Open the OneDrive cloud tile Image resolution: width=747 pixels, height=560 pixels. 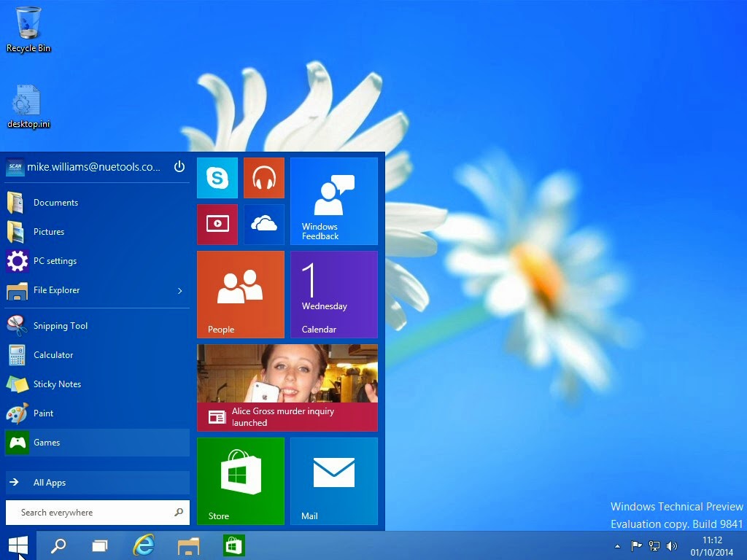[263, 224]
